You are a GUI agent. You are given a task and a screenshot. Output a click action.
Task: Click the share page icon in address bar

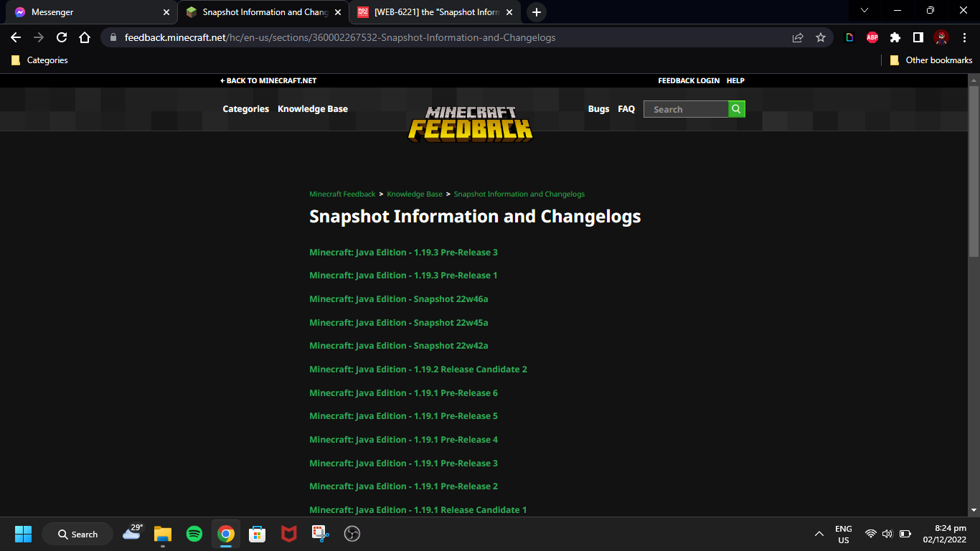(x=798, y=37)
